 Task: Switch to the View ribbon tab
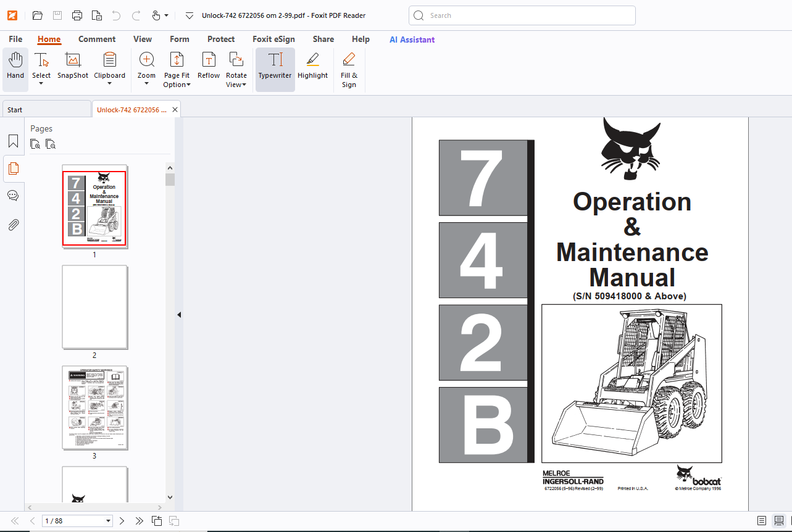coord(143,39)
